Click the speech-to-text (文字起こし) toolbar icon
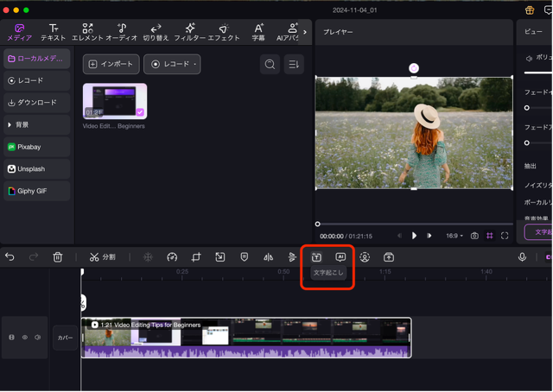Image resolution: width=553 pixels, height=392 pixels. tap(316, 257)
